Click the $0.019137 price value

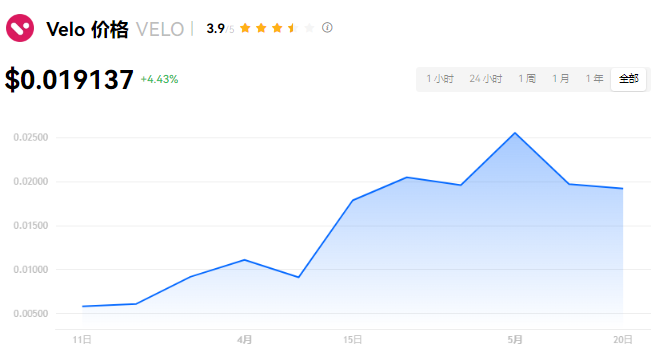click(x=69, y=79)
